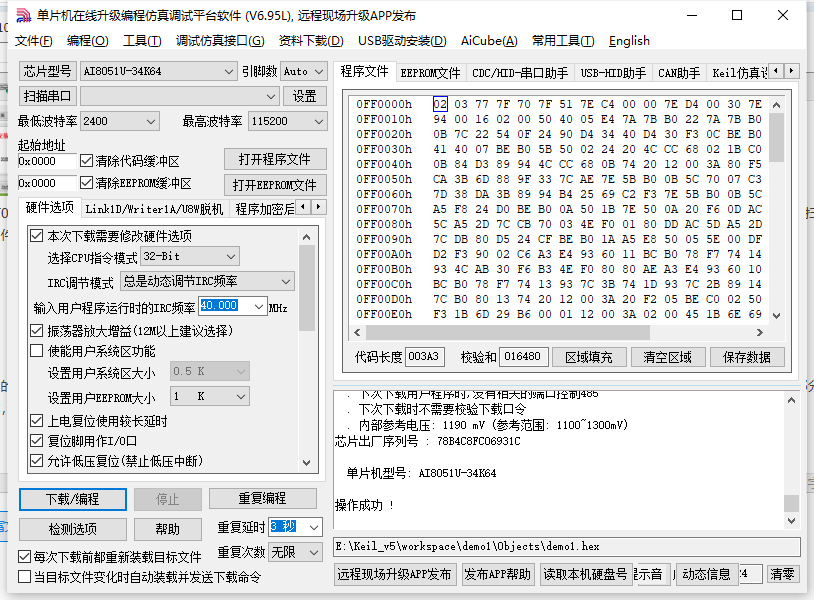Viewport: 814px width, 600px height.
Task: Click left arrow beside 程序加密后 tab
Action: point(303,207)
